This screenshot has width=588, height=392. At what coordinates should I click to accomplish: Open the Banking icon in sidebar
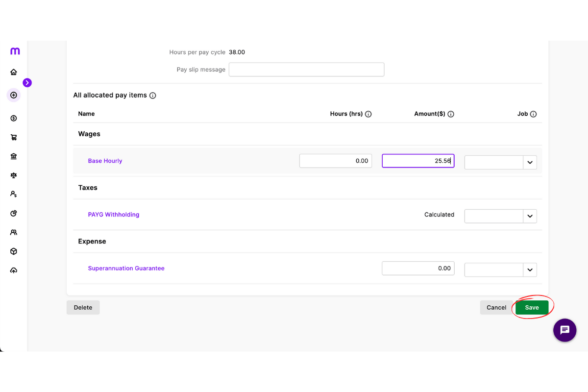tap(14, 156)
